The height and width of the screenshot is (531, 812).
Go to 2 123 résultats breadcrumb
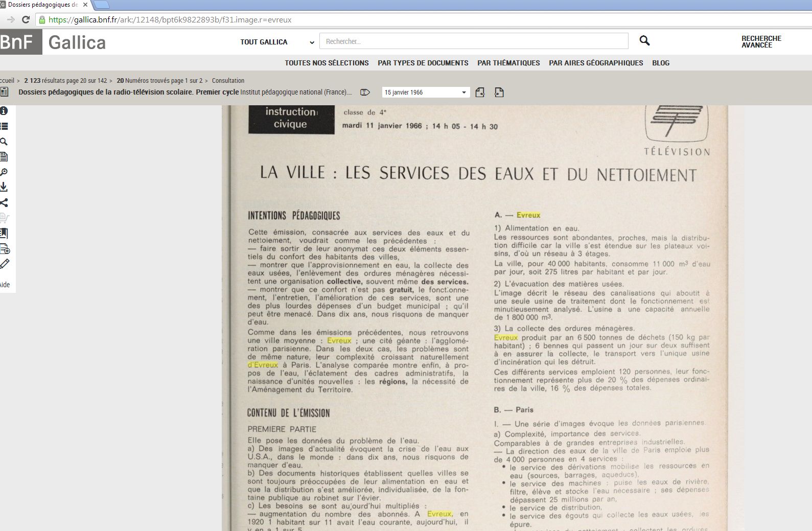point(65,81)
